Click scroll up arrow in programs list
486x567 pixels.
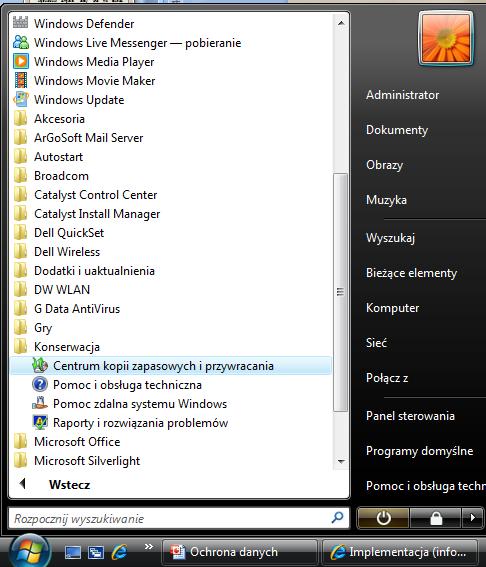pos(341,23)
